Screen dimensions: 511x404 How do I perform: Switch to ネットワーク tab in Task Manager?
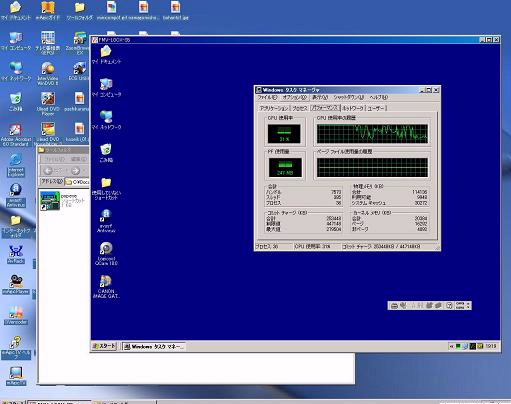[x=353, y=108]
